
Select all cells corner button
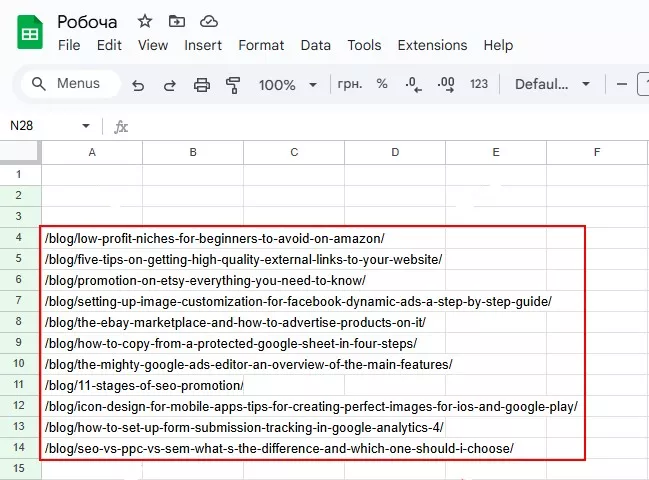[21, 152]
